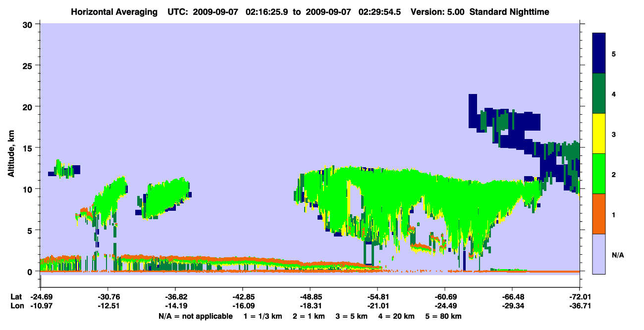Click the latitude value -24.69
The height and width of the screenshot is (330, 644).
click(x=41, y=297)
